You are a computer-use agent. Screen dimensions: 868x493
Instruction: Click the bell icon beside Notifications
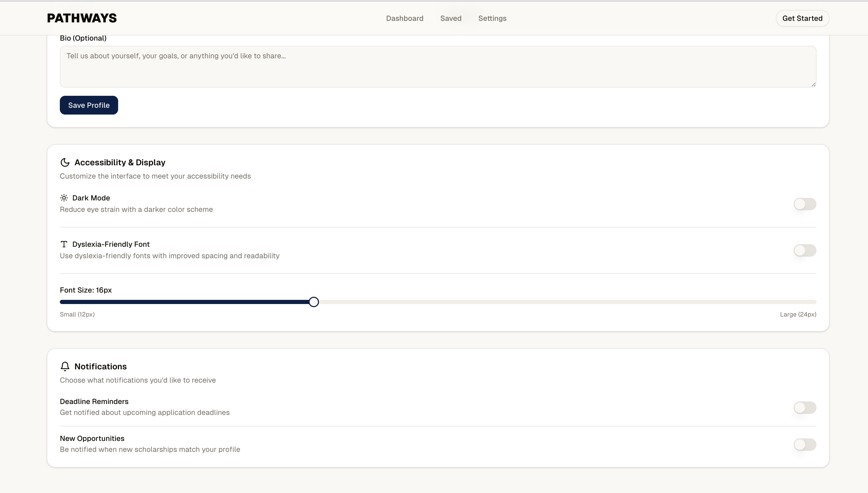point(65,366)
